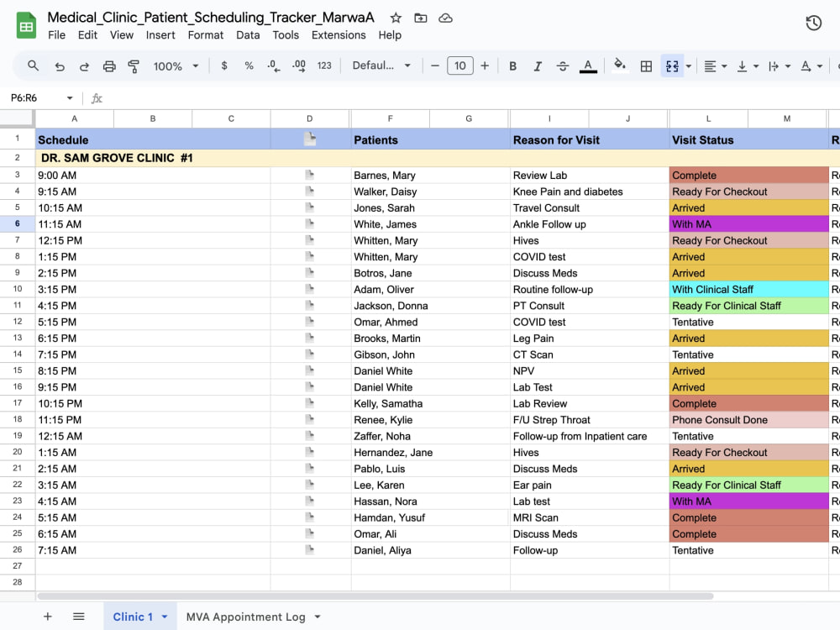
Task: Click the print icon
Action: pos(109,66)
